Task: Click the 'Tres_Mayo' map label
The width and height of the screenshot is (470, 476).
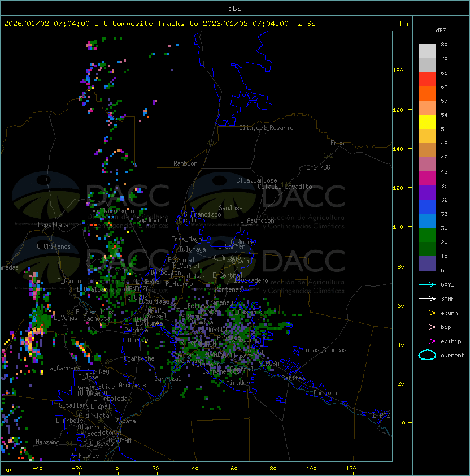Action: coord(186,239)
